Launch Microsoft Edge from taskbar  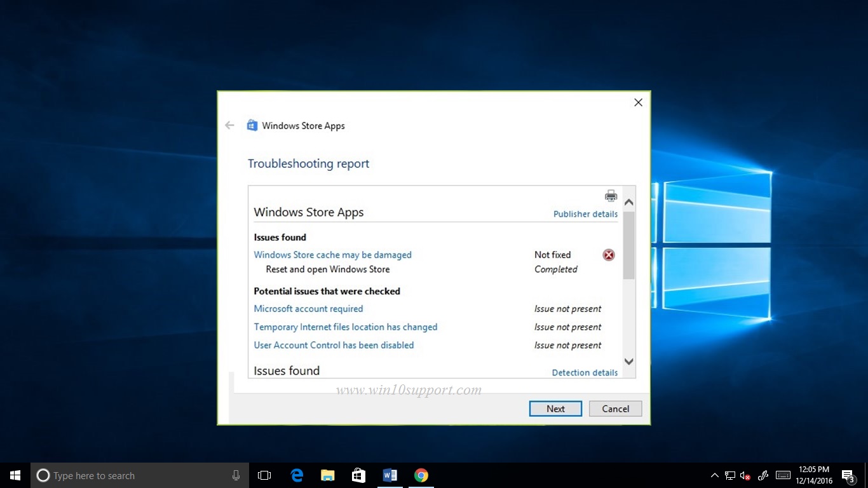point(297,475)
